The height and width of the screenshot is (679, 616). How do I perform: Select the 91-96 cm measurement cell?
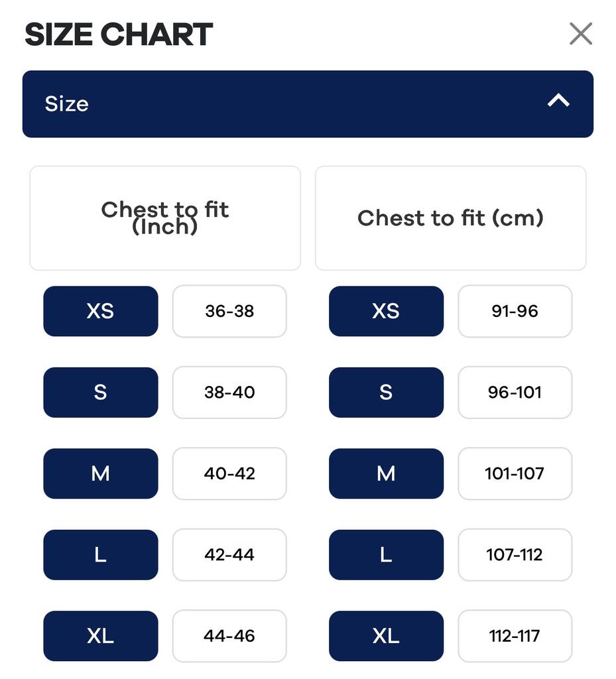click(515, 311)
